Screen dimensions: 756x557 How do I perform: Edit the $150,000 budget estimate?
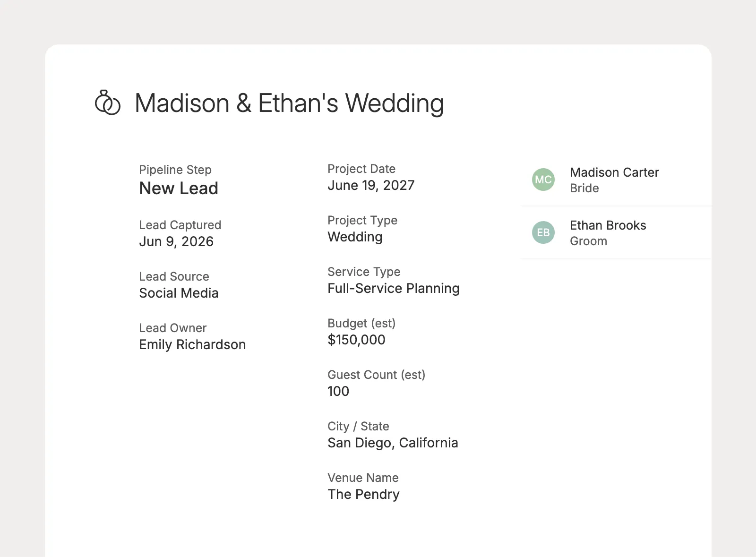point(356,340)
